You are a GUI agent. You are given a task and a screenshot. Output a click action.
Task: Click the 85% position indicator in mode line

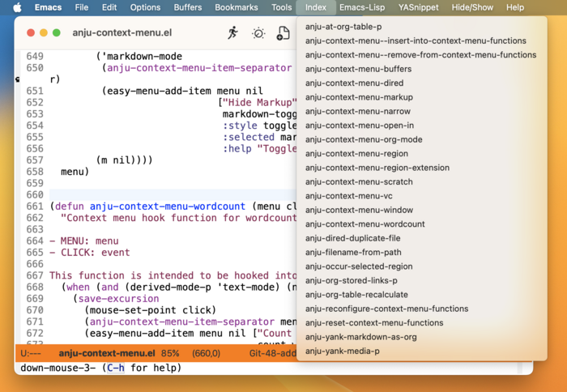coord(170,353)
